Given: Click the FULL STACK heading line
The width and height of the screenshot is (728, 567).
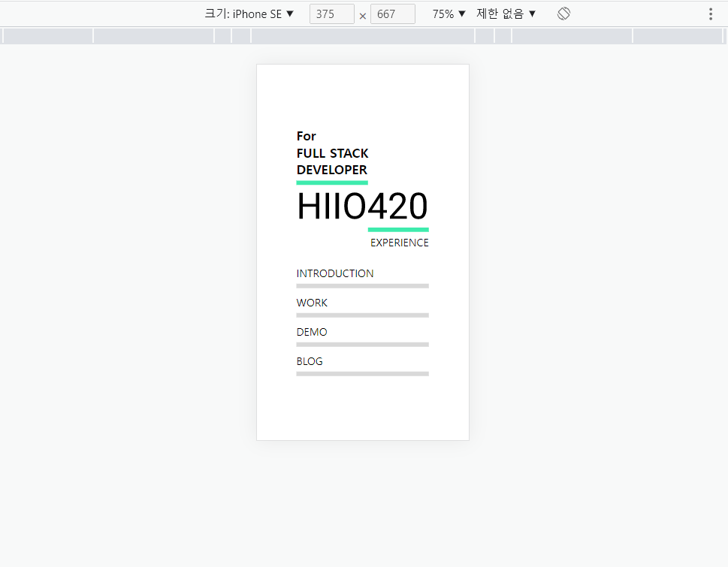Looking at the screenshot, I should (x=332, y=153).
